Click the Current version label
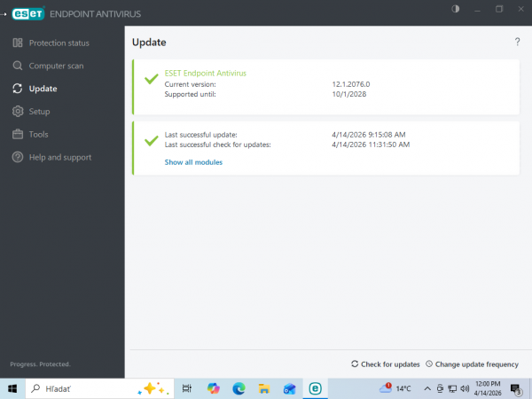The height and width of the screenshot is (399, 532). pos(190,84)
